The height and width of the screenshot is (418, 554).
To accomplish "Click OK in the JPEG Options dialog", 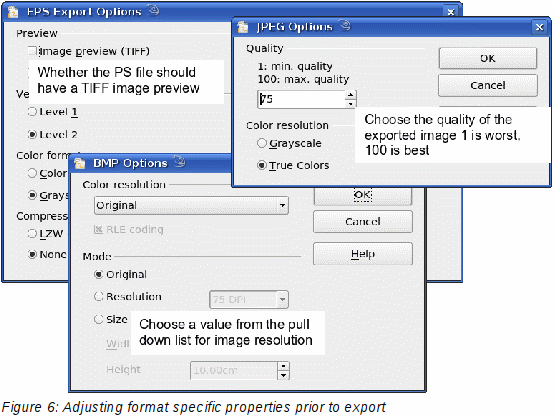I will (488, 58).
